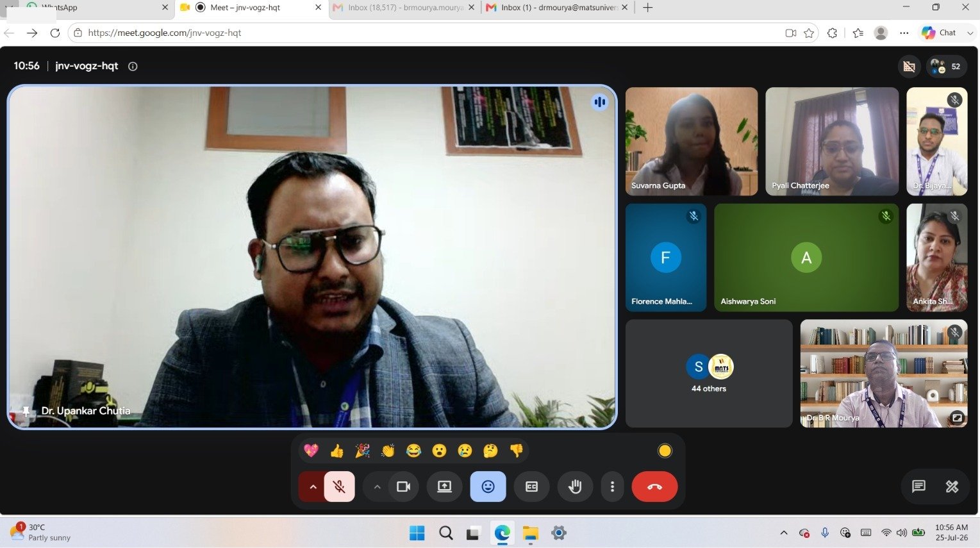The image size is (980, 548).
Task: Click the red leave call button
Action: click(654, 486)
